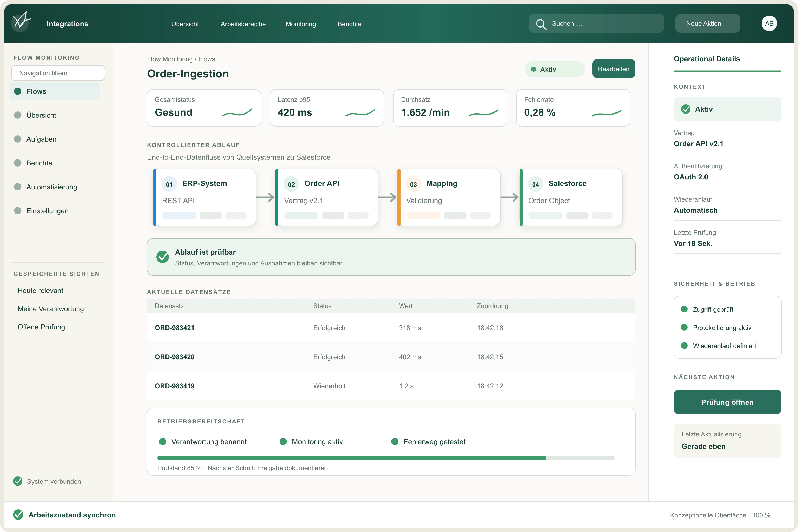The image size is (798, 532).
Task: Click the Gesamtstatus sparkline chart
Action: click(237, 112)
